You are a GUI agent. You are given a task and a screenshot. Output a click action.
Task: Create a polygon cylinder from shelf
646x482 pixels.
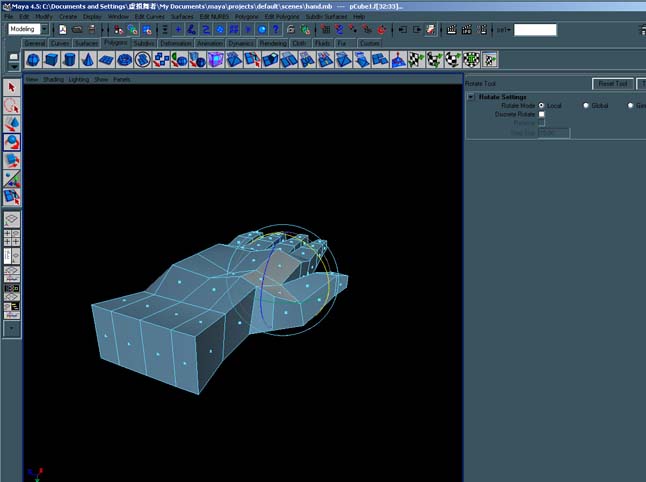point(69,60)
